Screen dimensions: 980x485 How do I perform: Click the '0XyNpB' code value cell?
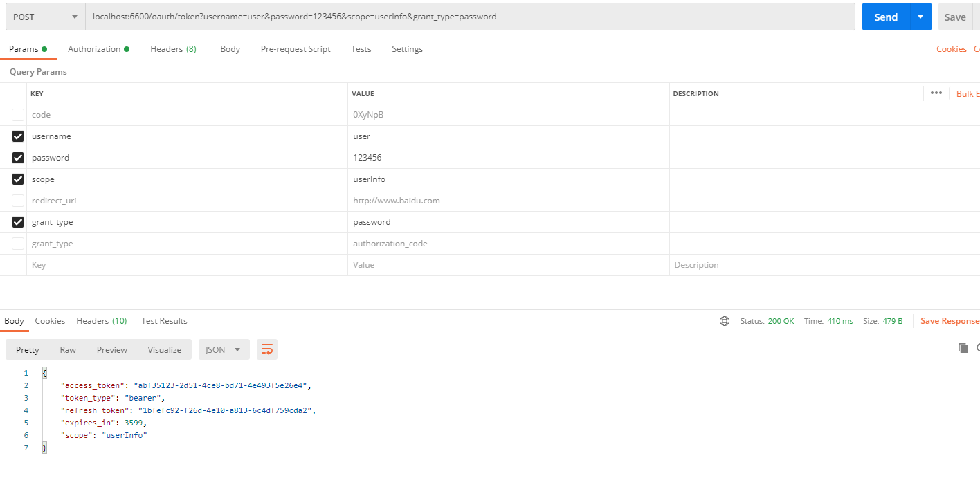point(509,115)
